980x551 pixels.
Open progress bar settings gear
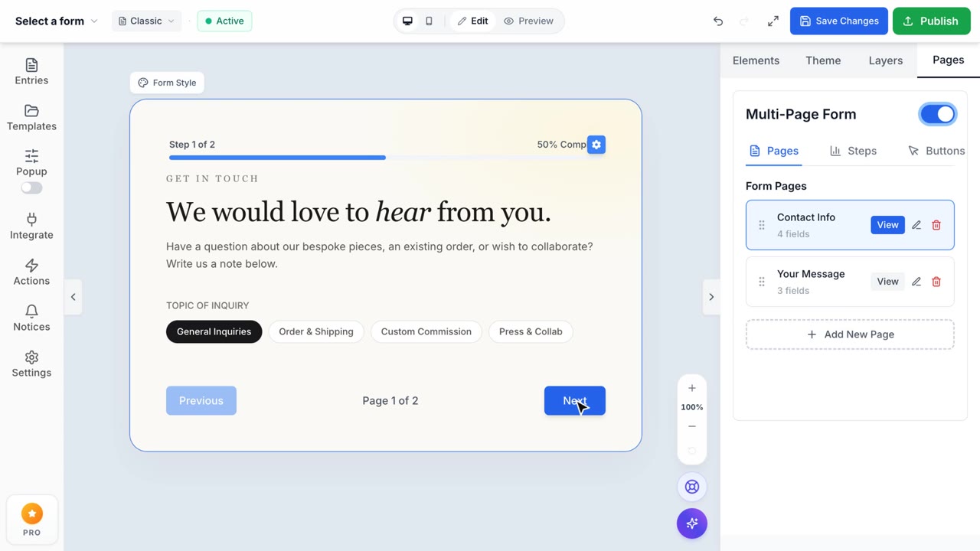(596, 145)
